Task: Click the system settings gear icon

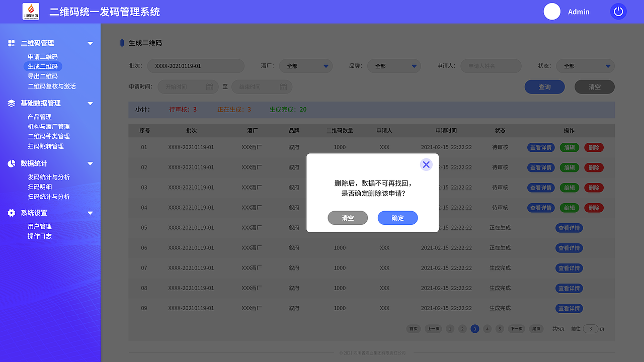Action: click(x=11, y=213)
